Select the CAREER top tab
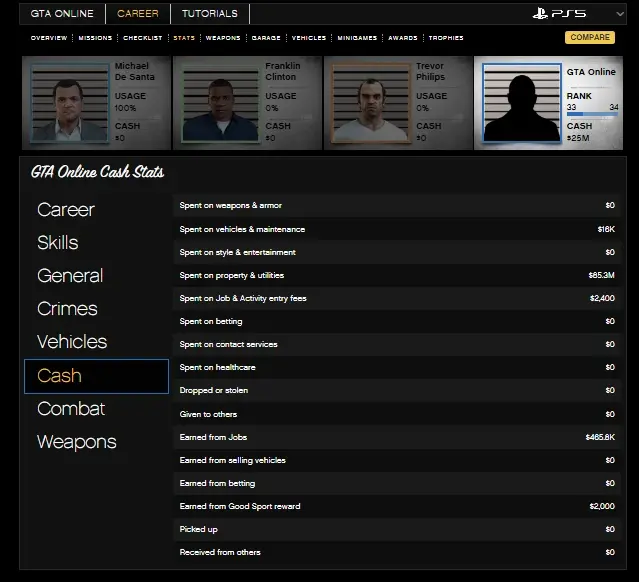This screenshot has width=639, height=582. coord(138,13)
